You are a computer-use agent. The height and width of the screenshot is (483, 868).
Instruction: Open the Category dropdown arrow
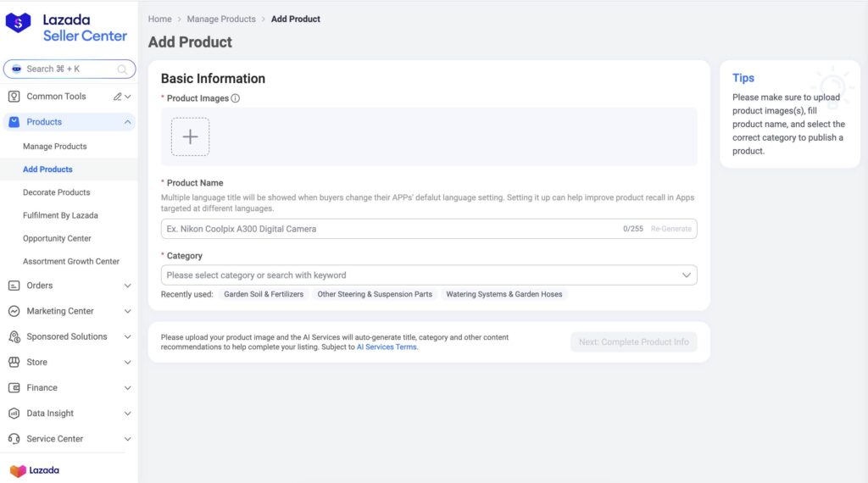pyautogui.click(x=687, y=275)
